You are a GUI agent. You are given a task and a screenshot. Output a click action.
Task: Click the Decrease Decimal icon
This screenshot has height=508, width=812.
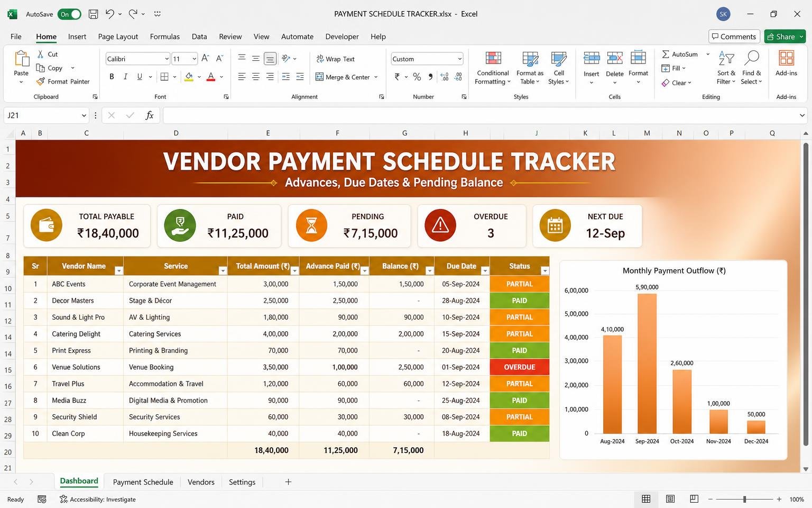(x=458, y=77)
